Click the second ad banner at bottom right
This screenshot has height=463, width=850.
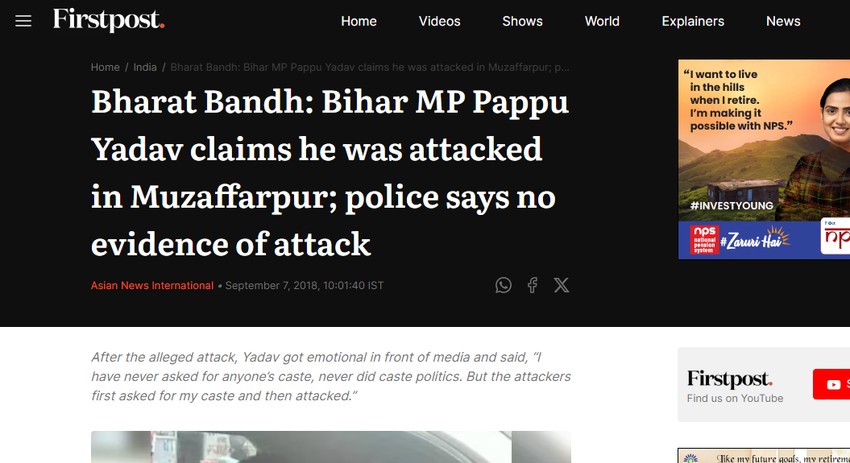coord(764,455)
